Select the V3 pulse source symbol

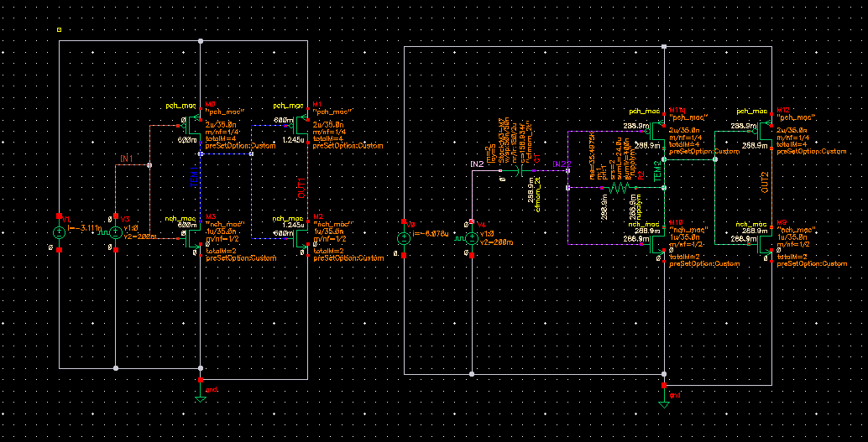click(x=115, y=232)
